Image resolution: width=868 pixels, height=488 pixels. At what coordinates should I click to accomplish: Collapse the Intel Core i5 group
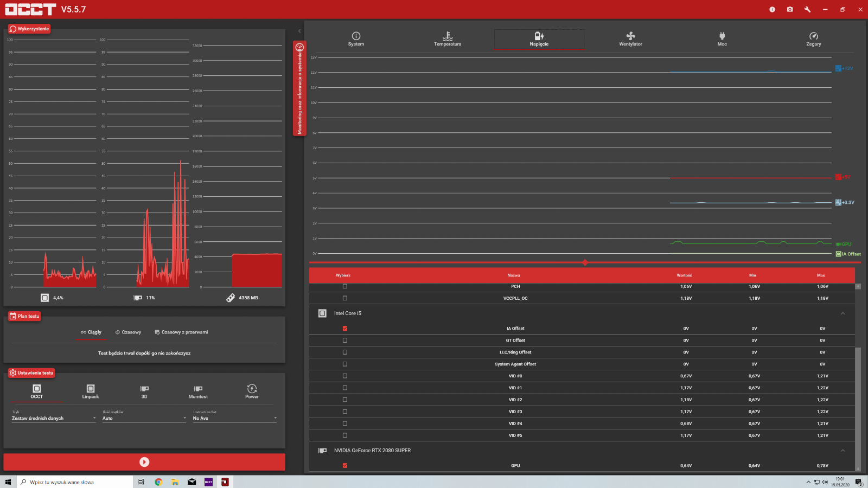[x=843, y=313]
